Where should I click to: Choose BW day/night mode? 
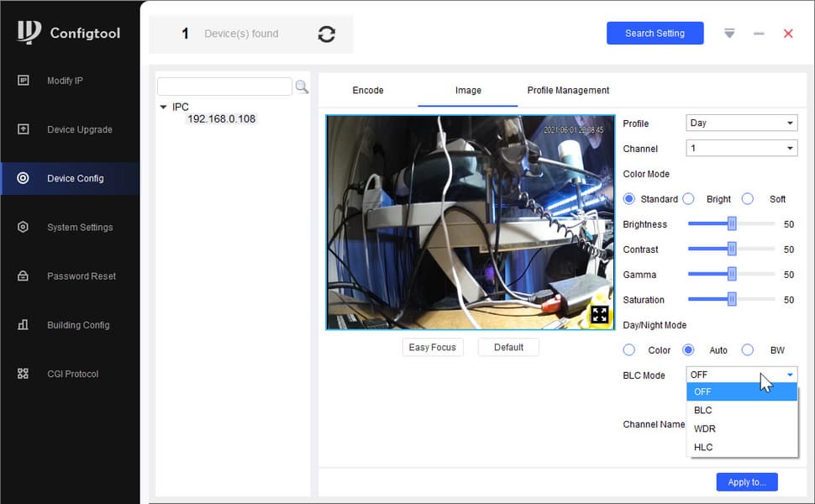coord(748,350)
